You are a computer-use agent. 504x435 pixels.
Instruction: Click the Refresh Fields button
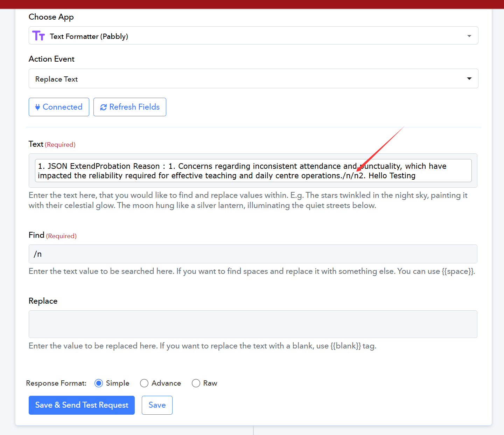130,107
